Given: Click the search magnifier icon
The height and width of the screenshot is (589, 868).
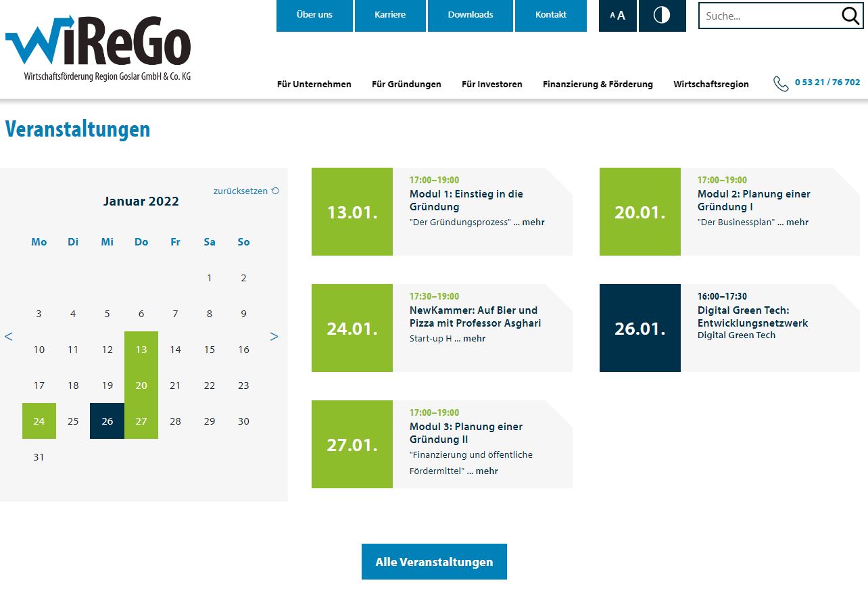Looking at the screenshot, I should tap(850, 16).
